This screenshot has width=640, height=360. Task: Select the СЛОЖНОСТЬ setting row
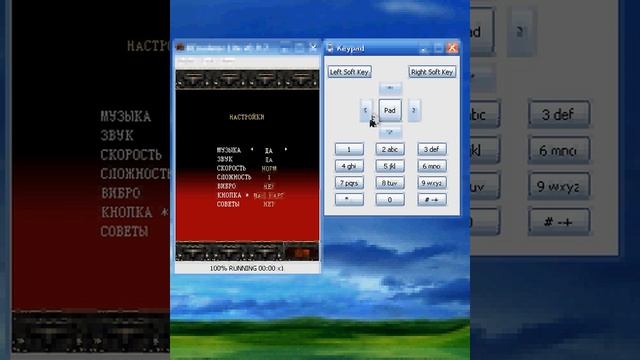(x=244, y=177)
